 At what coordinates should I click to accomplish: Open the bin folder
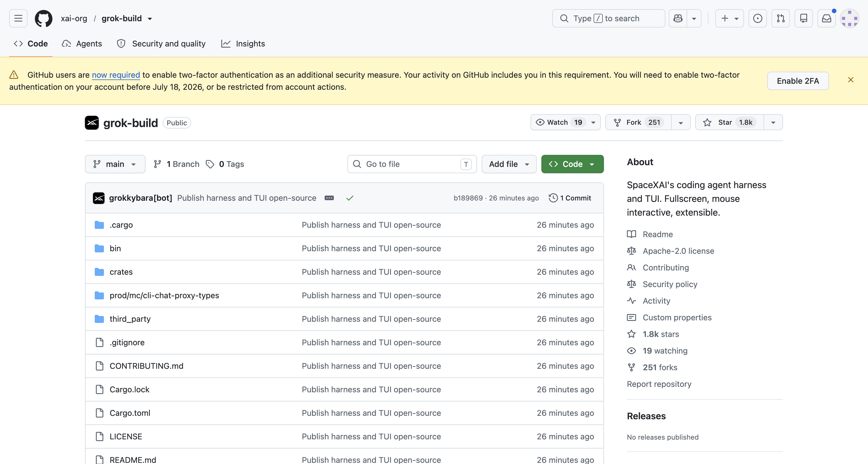115,248
